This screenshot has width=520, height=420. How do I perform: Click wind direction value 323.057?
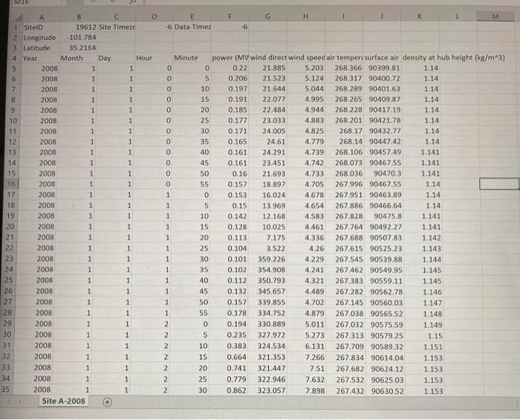(x=267, y=390)
